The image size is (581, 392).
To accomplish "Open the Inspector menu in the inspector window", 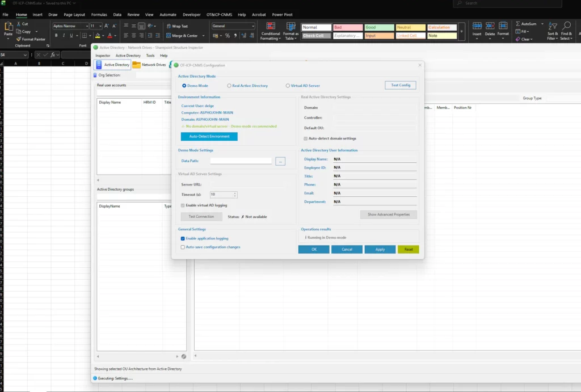I will (x=103, y=56).
